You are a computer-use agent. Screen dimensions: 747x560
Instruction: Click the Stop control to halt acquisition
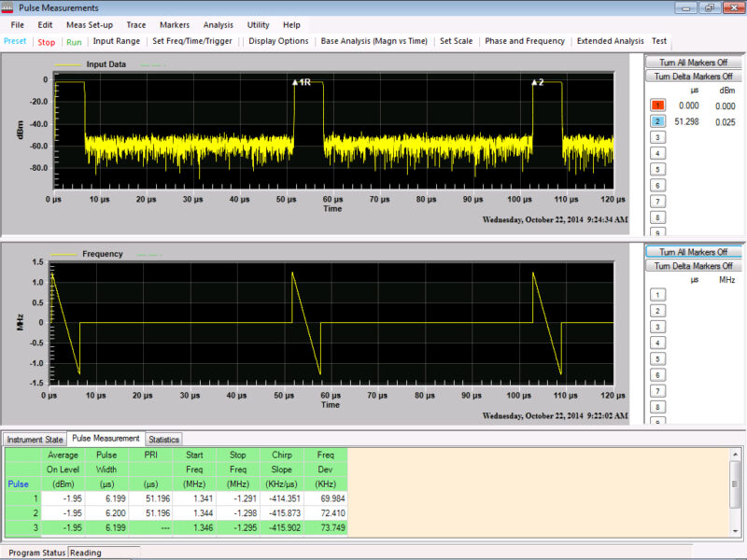[48, 41]
